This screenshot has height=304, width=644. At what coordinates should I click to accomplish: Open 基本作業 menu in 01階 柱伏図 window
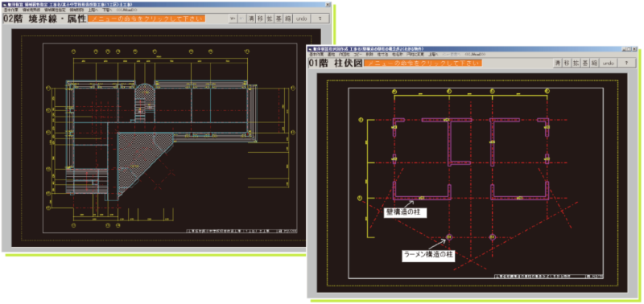pos(316,54)
